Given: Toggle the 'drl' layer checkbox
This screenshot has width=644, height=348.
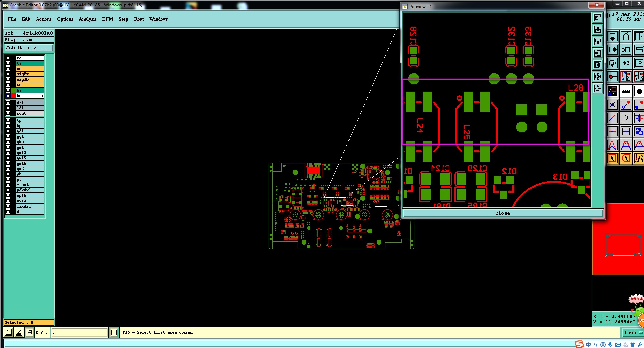Looking at the screenshot, I should point(8,103).
